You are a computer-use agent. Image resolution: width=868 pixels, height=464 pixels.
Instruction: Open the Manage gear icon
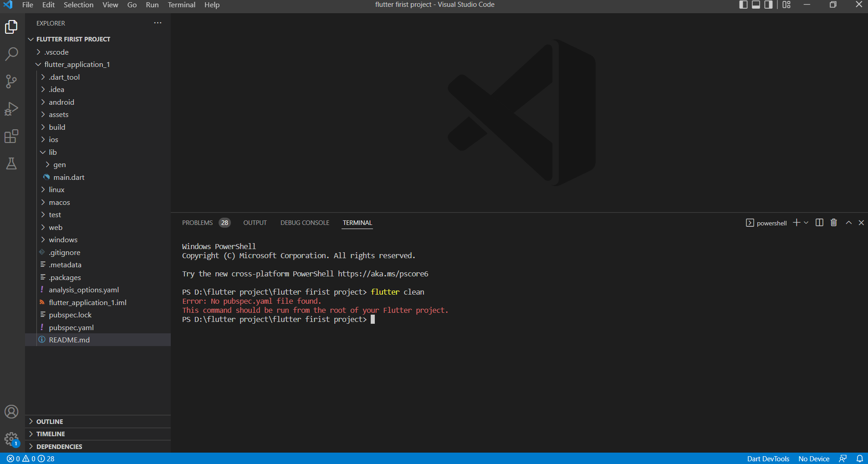tap(11, 439)
